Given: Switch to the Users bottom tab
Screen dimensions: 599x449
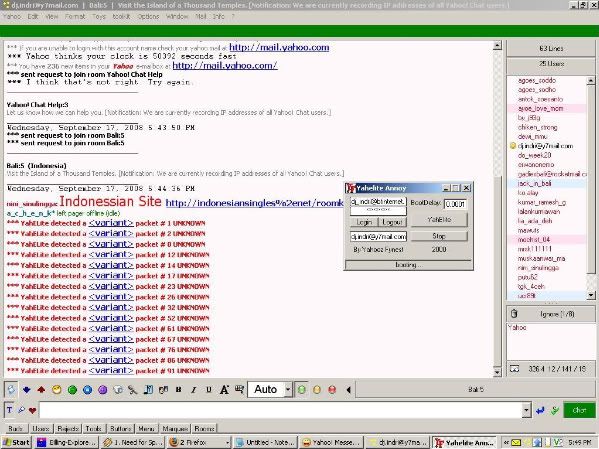Looking at the screenshot, I should [x=40, y=429].
